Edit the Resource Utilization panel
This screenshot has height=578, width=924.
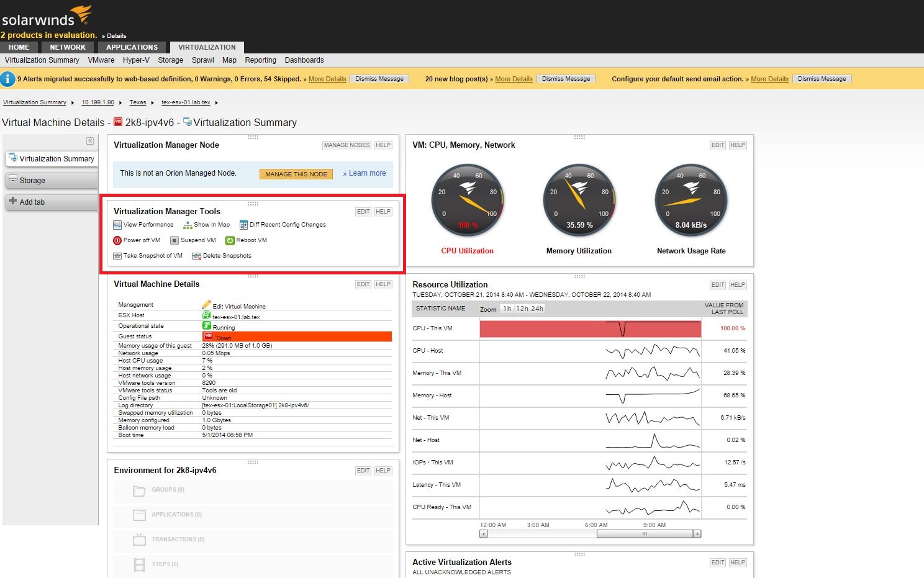click(x=718, y=285)
